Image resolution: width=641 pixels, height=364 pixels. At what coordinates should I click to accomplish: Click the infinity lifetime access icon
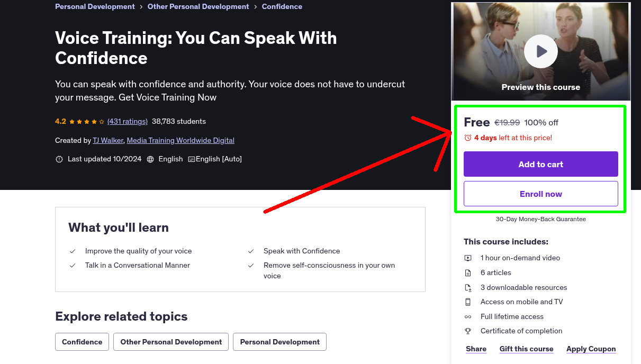[x=468, y=317]
